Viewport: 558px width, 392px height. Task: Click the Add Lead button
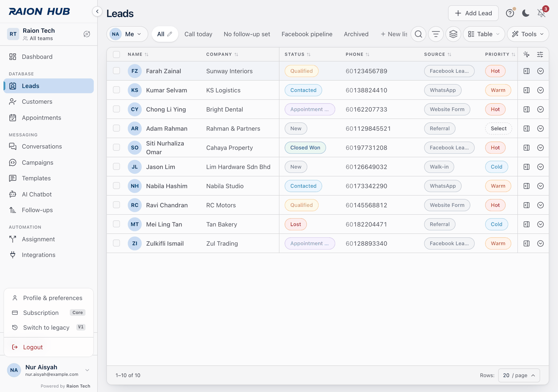click(473, 13)
